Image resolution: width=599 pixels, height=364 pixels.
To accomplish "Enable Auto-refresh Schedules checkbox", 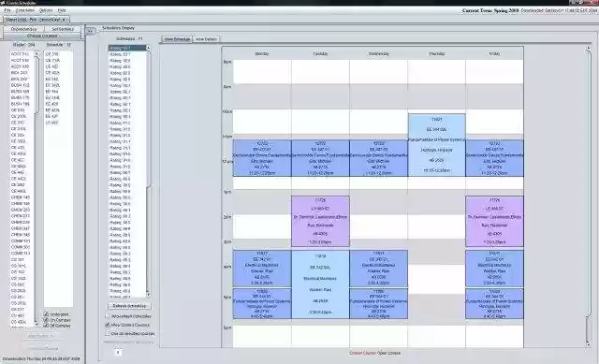I will pyautogui.click(x=108, y=316).
